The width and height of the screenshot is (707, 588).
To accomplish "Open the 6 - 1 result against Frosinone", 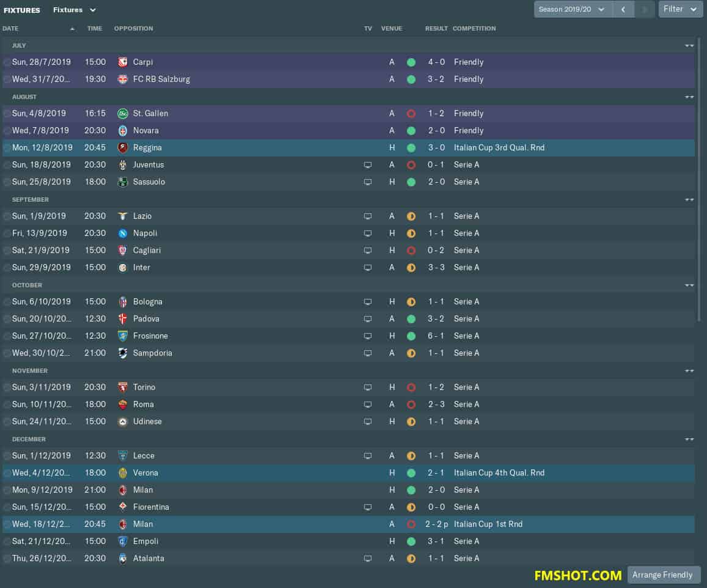I will point(436,336).
